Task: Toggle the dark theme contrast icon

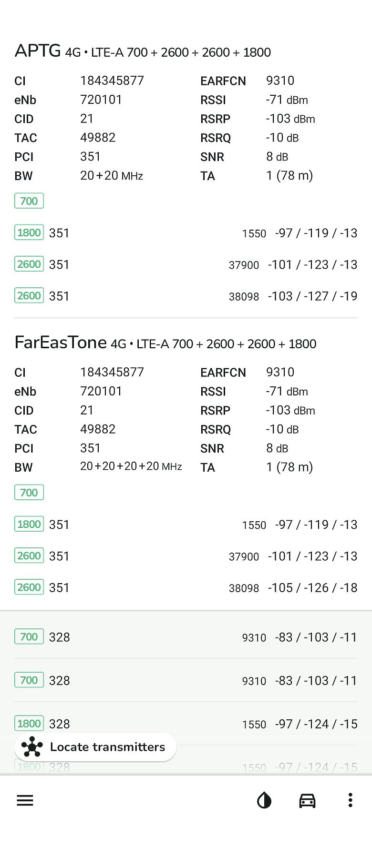Action: click(264, 800)
